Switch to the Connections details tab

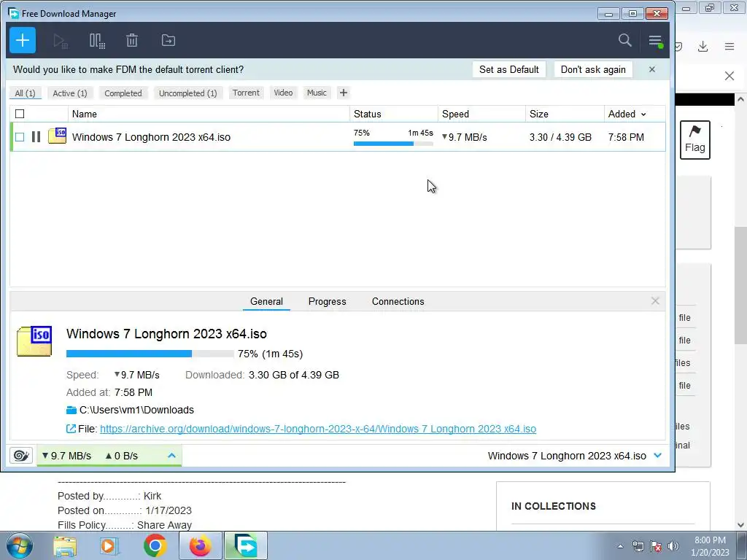coord(398,301)
